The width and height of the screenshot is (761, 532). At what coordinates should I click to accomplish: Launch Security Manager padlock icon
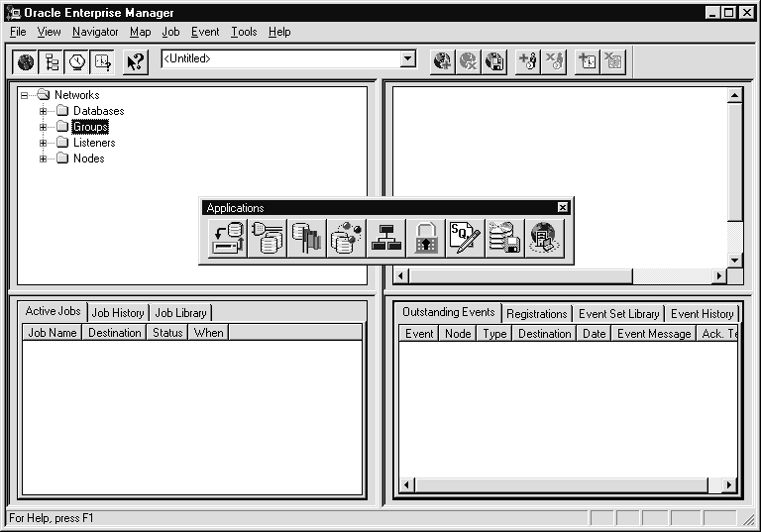pyautogui.click(x=426, y=238)
